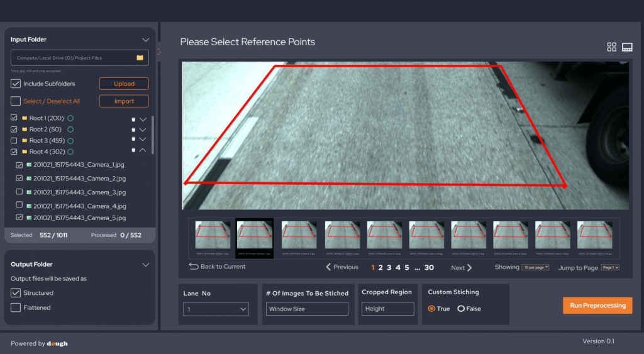
Task: Switch to filmstrip view layout
Action: click(627, 47)
